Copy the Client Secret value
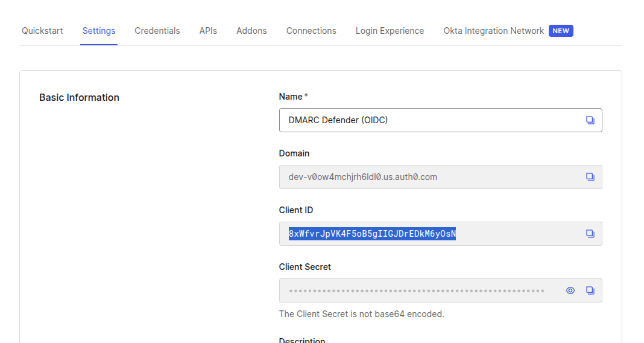Image resolution: width=644 pixels, height=343 pixels. point(590,290)
